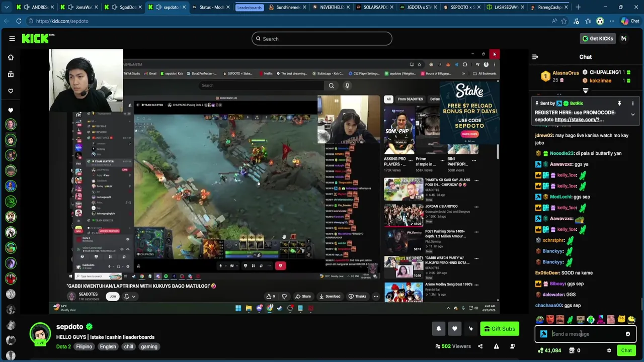Open the Home icon in left sidebar
Viewport: 644px width, 362px height.
(x=11, y=57)
